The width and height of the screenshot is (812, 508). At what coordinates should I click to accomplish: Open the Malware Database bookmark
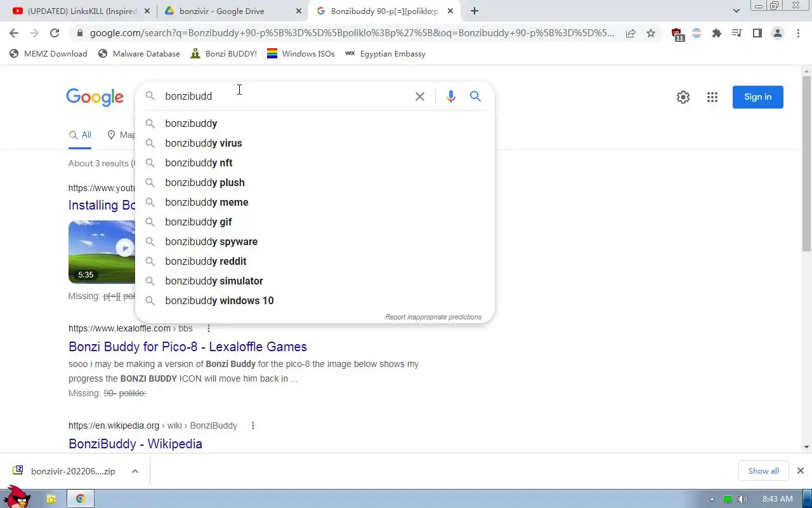(139, 54)
